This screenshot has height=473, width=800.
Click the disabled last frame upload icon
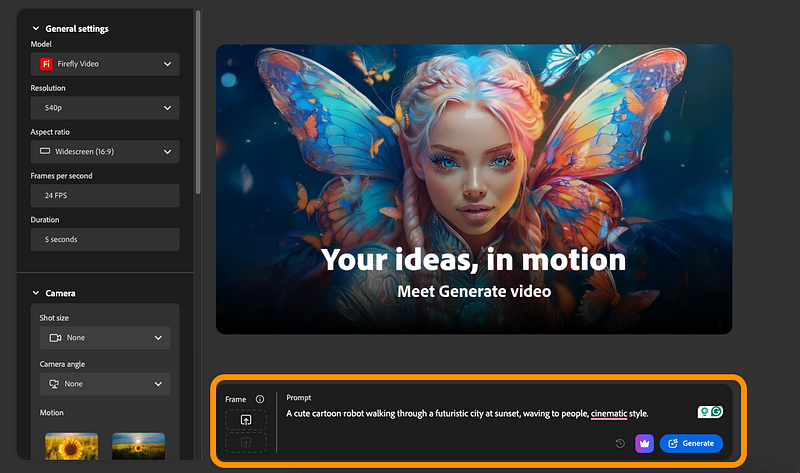[246, 443]
